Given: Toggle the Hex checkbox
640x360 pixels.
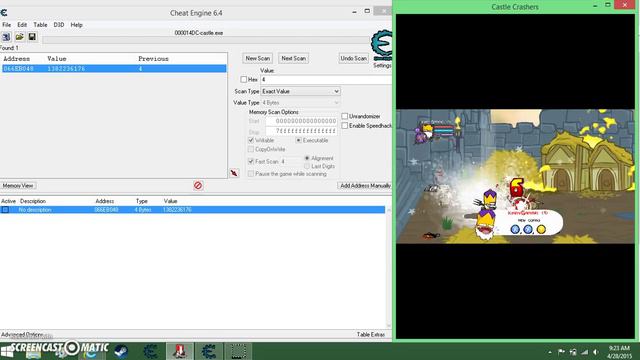Looking at the screenshot, I should pyautogui.click(x=244, y=80).
